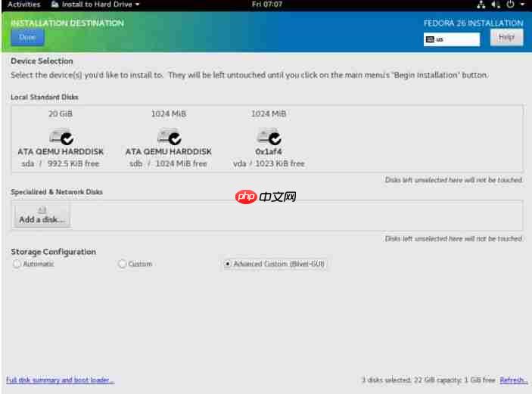Open network status icon in top bar
Image resolution: width=532 pixels, height=394 pixels.
[x=481, y=5]
